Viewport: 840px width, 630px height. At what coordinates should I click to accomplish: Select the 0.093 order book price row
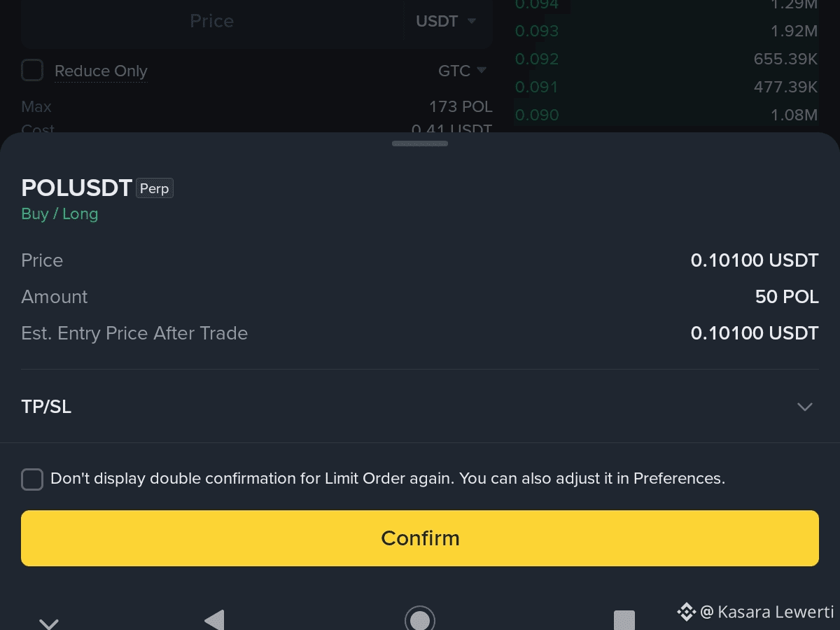[x=666, y=31]
